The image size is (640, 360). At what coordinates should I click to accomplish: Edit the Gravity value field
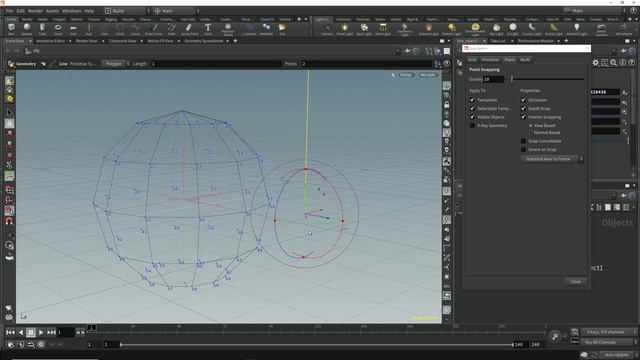click(493, 79)
